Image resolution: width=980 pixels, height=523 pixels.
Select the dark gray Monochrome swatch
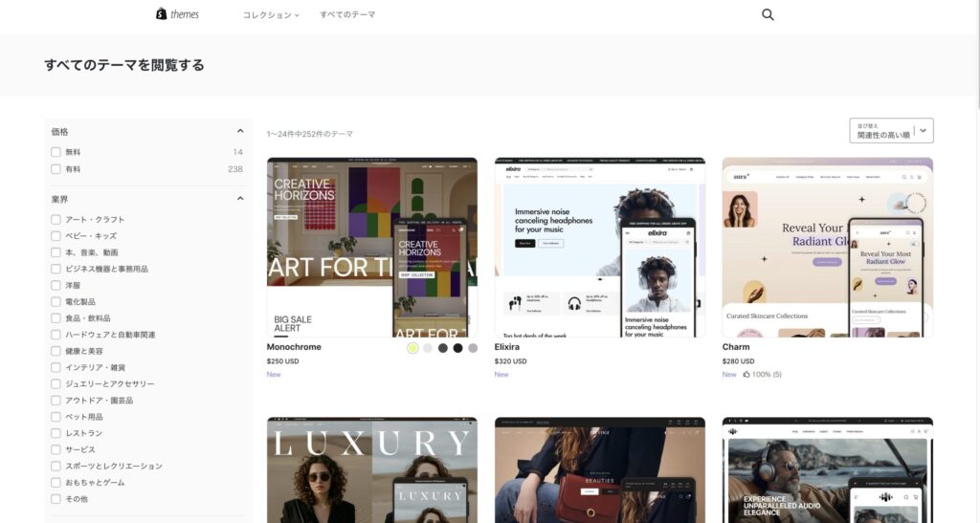click(442, 348)
